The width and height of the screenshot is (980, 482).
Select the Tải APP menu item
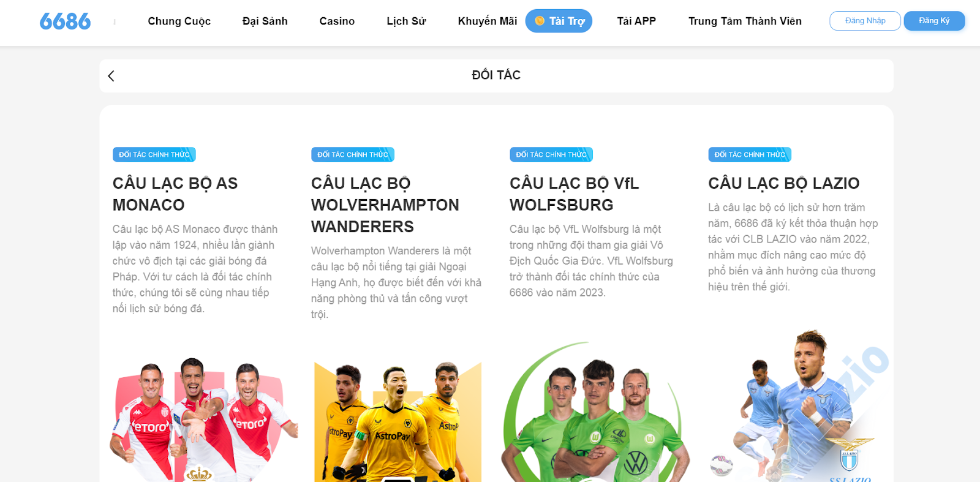pos(636,21)
